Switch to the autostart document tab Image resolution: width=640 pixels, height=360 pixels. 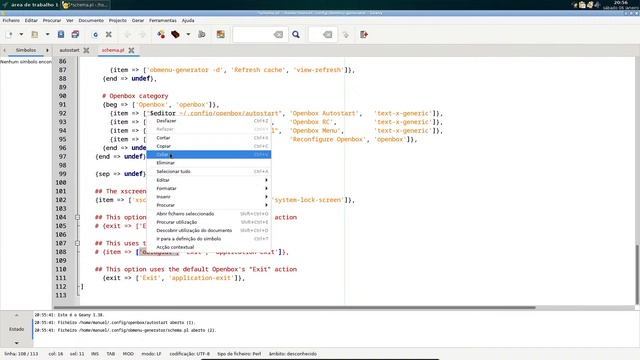tap(69, 50)
